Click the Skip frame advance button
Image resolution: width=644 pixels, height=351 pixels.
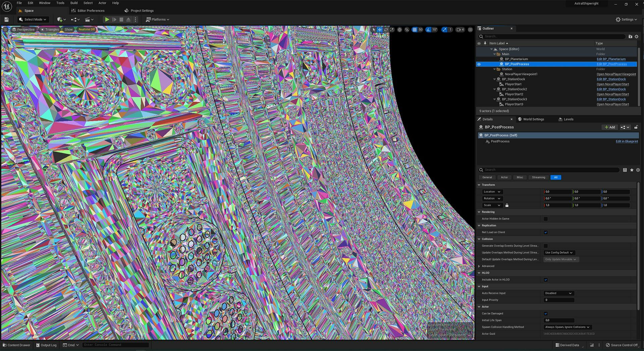pyautogui.click(x=114, y=19)
